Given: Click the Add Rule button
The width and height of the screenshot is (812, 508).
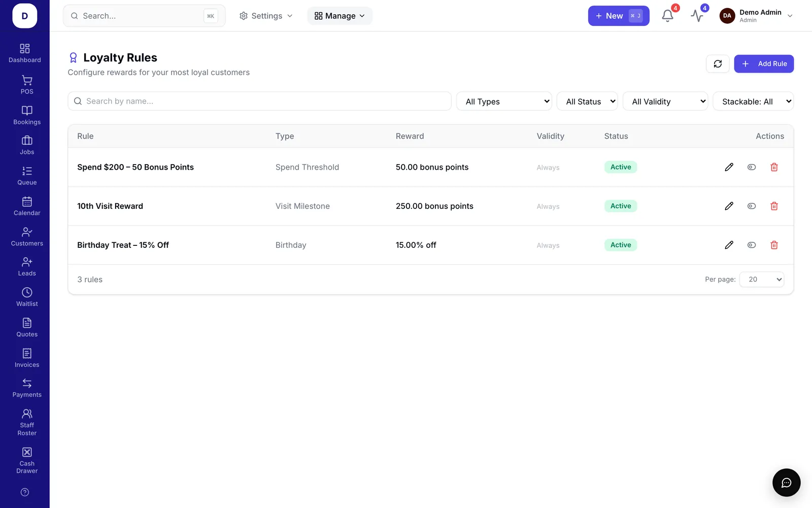Looking at the screenshot, I should (764, 64).
